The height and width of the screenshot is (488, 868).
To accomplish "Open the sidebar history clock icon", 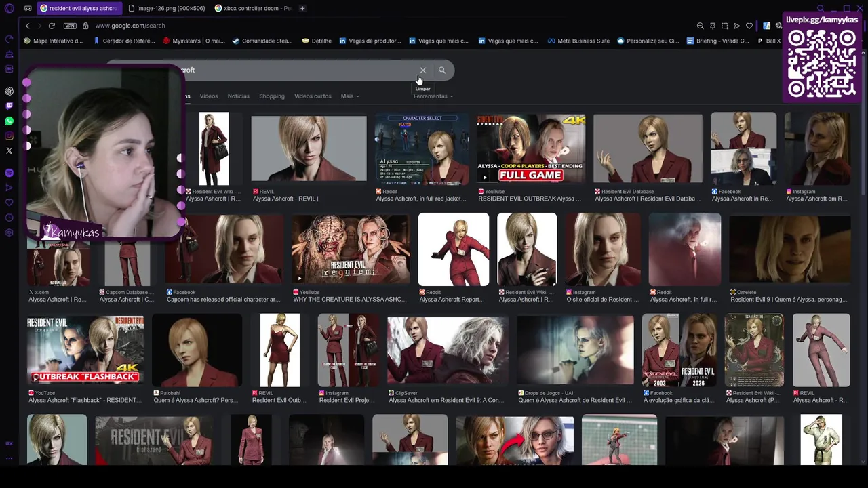I will pos(9,218).
